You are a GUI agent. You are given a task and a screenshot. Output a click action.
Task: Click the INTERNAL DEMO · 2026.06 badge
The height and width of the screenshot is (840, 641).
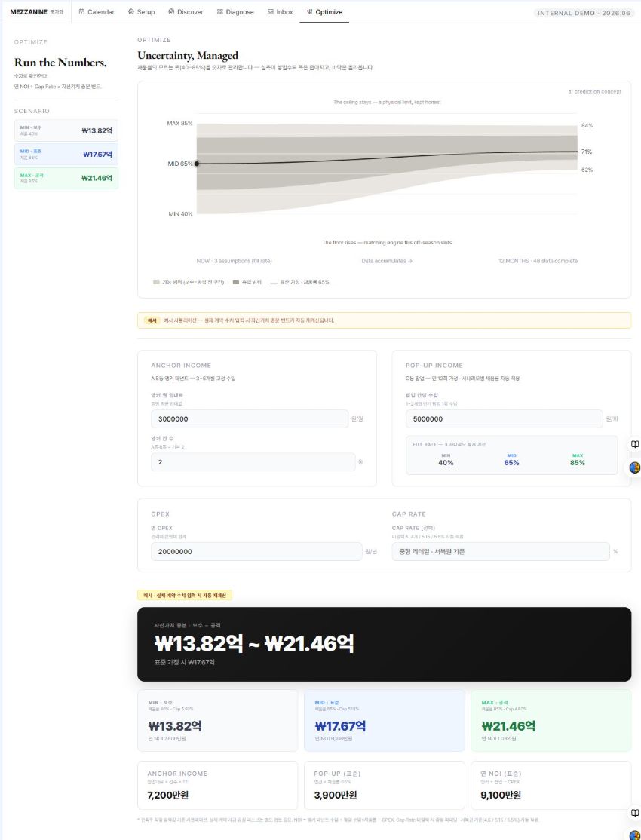(x=584, y=13)
